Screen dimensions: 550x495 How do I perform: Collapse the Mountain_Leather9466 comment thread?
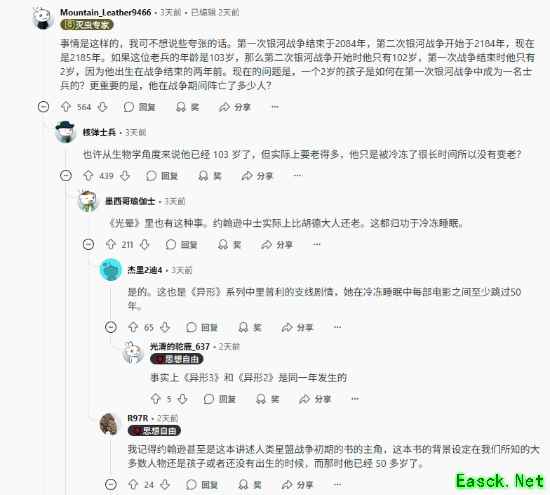pos(43,107)
